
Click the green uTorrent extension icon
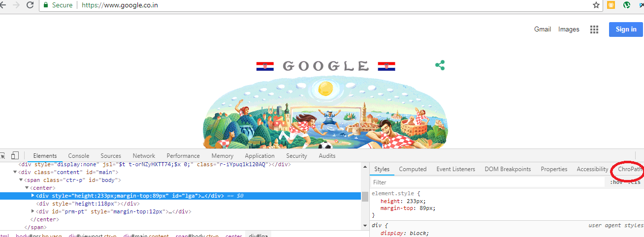627,5
